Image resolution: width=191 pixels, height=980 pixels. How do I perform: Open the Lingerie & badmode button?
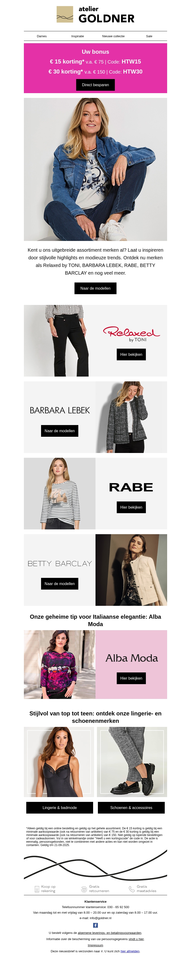60,807
